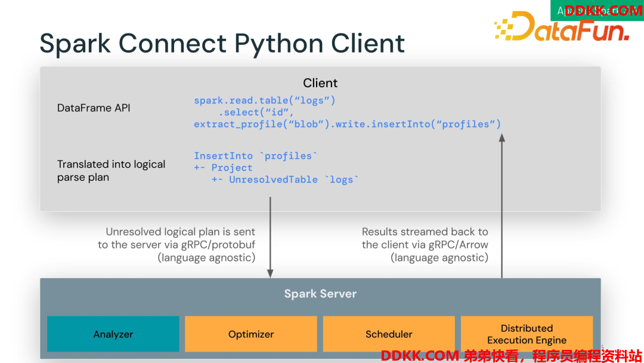Click the code line spark.read.table("logs")
644x363 pixels.
click(265, 100)
